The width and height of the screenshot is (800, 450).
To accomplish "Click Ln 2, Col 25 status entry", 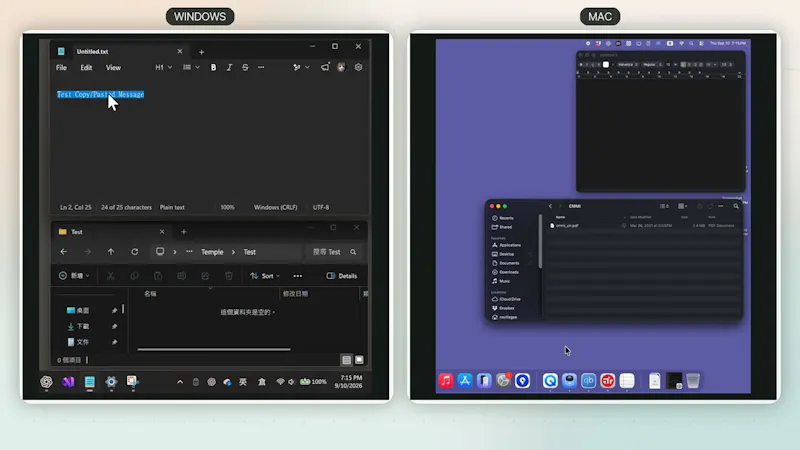I will pyautogui.click(x=76, y=208).
